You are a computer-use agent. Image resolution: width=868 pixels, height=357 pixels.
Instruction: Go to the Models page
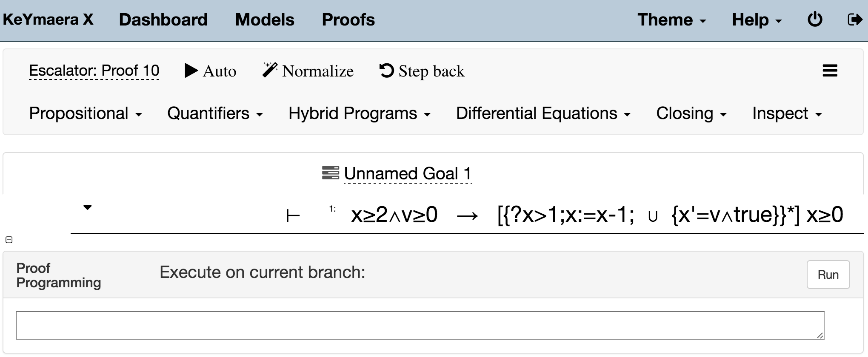click(265, 20)
